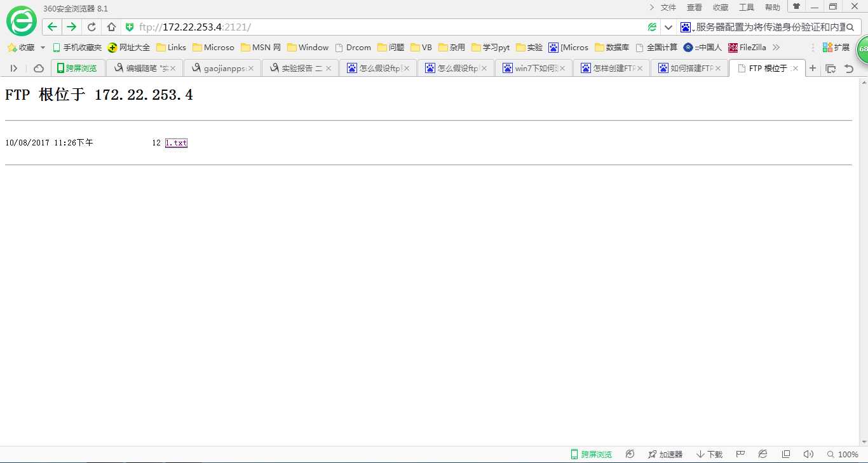Viewport: 868px width, 463px height.
Task: Open the 网址大全 bookmark
Action: 129,48
